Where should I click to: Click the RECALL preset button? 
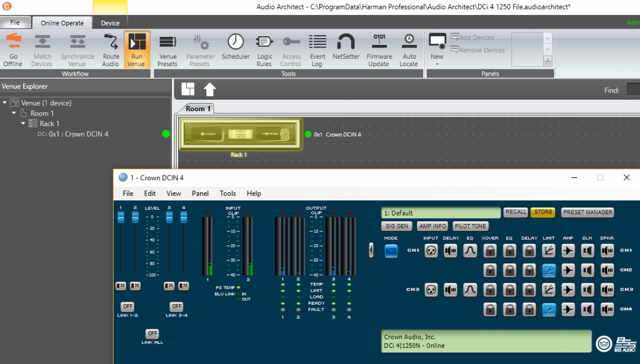click(516, 212)
